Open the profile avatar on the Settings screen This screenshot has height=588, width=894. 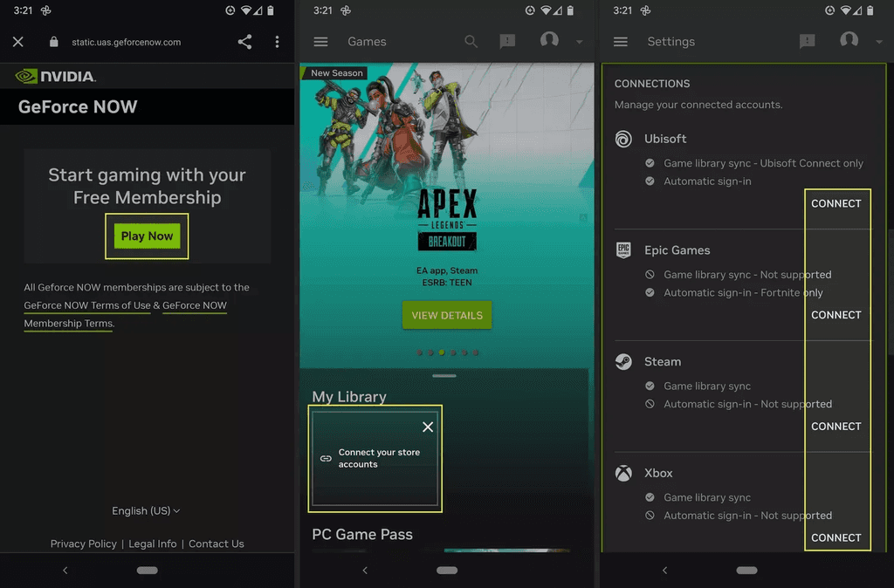849,41
